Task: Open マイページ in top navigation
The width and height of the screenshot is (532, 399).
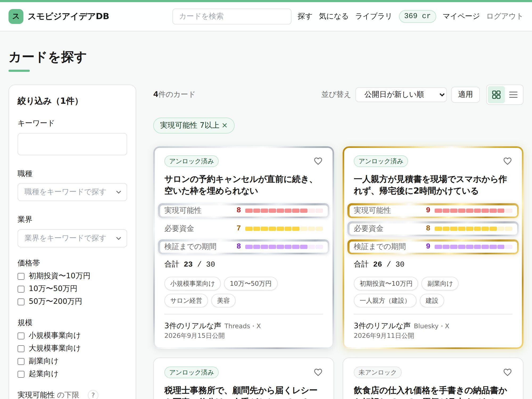Action: pos(461,16)
